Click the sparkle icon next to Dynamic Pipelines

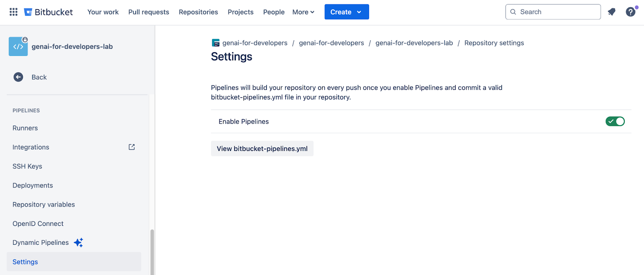78,242
